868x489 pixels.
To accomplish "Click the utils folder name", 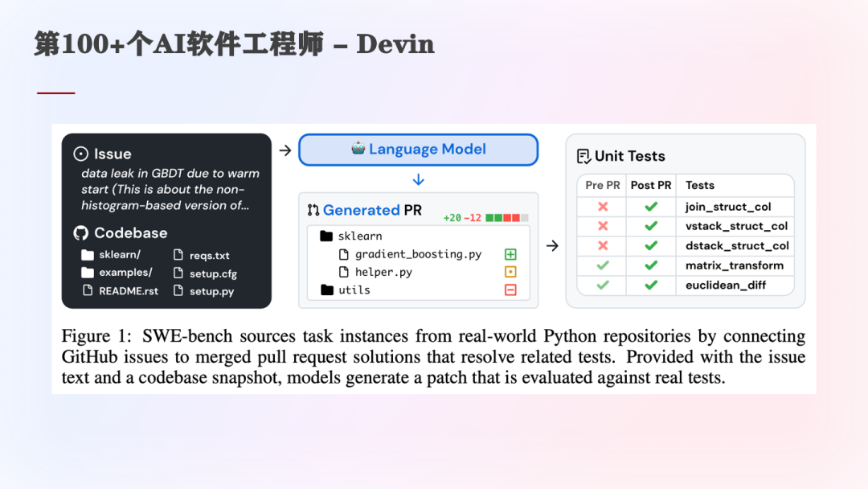I will [x=354, y=290].
